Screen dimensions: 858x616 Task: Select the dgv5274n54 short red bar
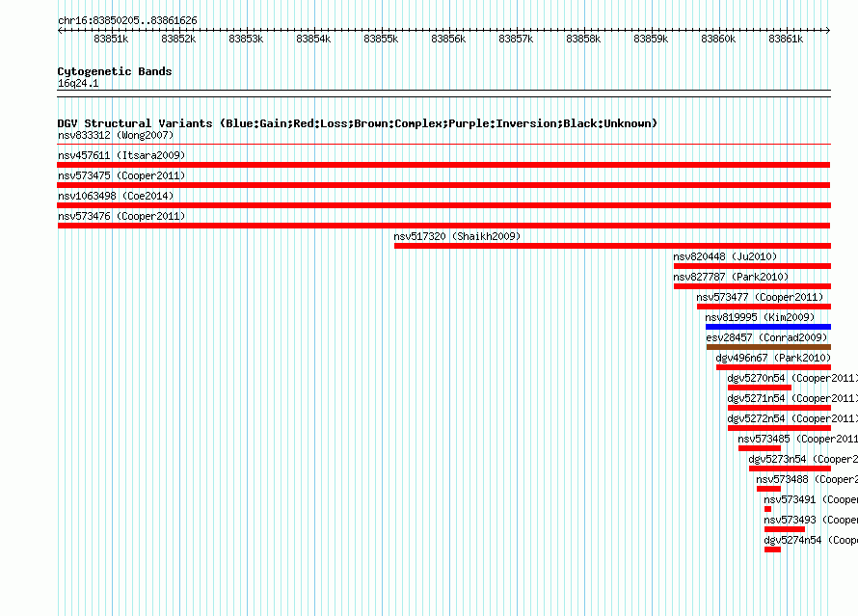pos(772,549)
